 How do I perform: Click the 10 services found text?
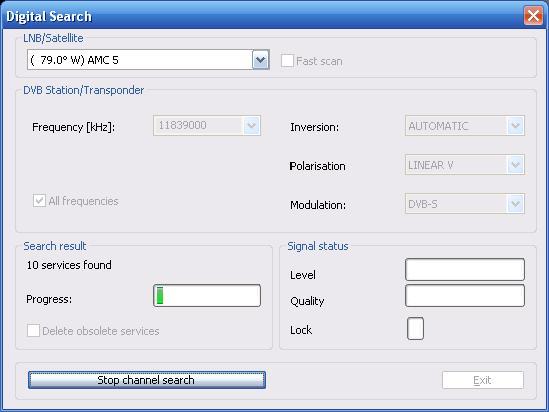[69, 265]
